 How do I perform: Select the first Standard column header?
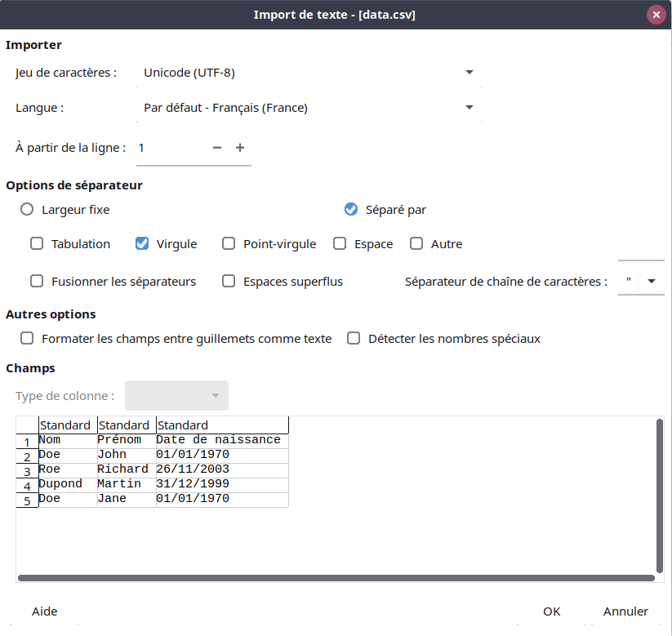click(x=68, y=425)
